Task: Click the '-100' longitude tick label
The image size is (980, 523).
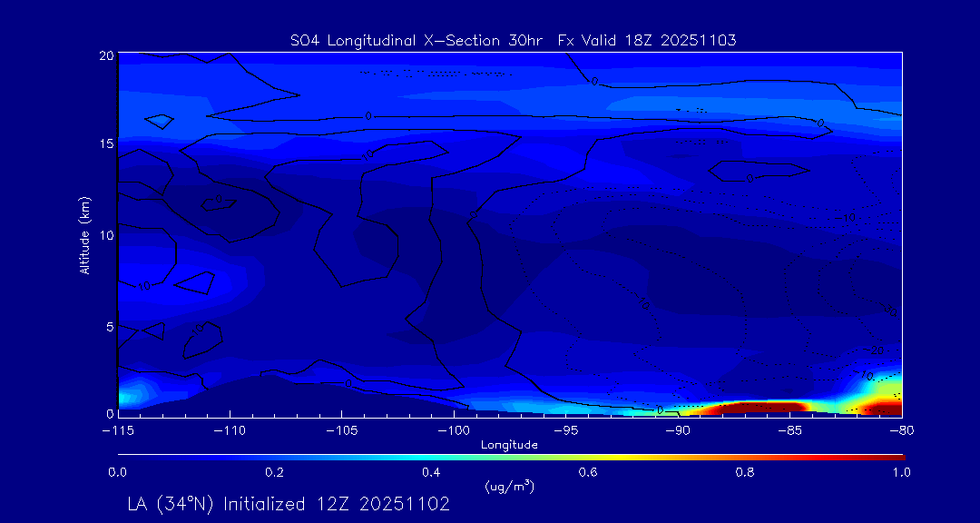Action: point(454,431)
